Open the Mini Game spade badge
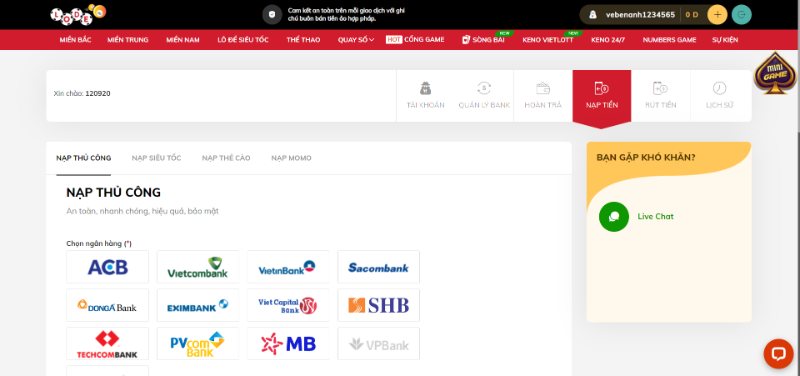This screenshot has width=800, height=376. 775,73
